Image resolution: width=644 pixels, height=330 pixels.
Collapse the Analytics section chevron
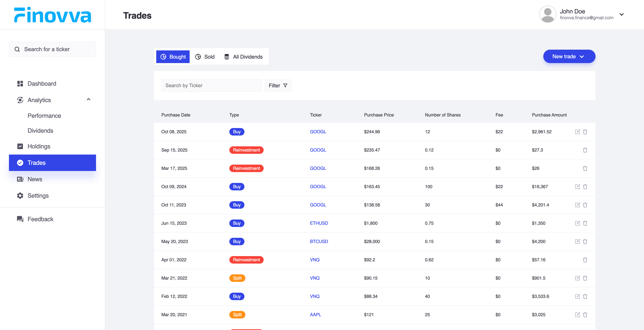pos(89,99)
